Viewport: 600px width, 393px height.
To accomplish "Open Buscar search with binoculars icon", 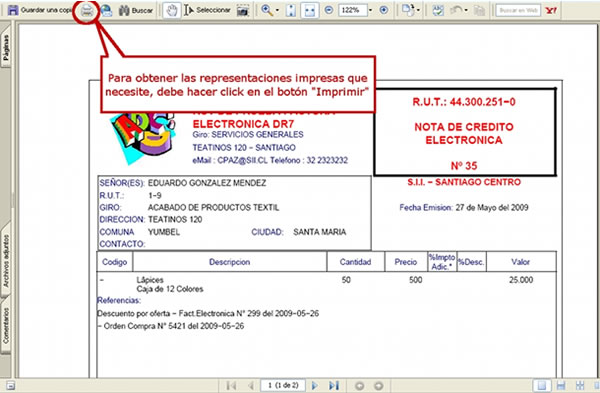I will [x=135, y=11].
